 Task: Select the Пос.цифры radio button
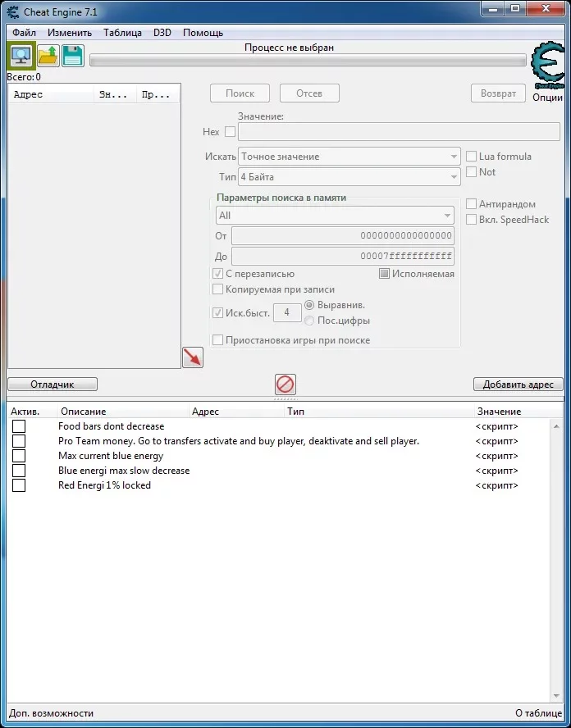309,321
